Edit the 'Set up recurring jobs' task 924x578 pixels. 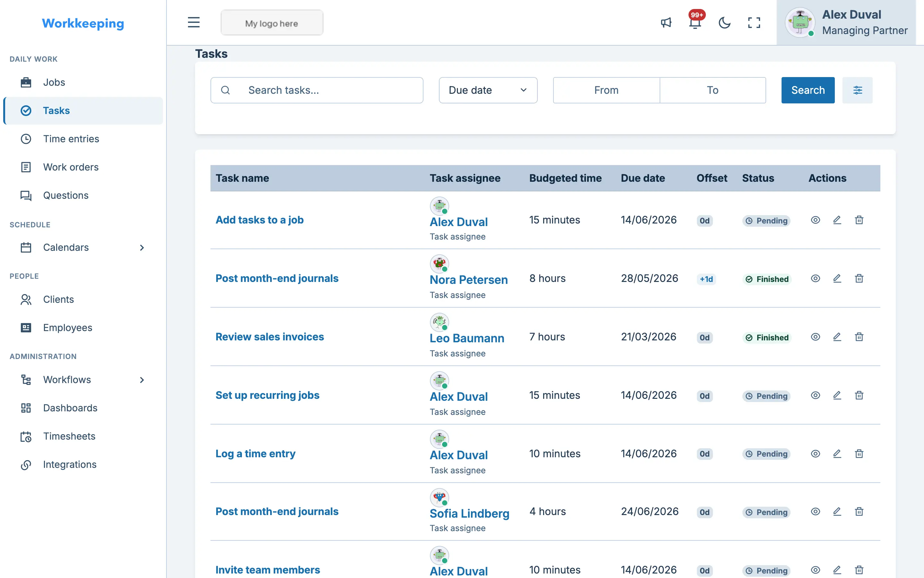pos(837,395)
